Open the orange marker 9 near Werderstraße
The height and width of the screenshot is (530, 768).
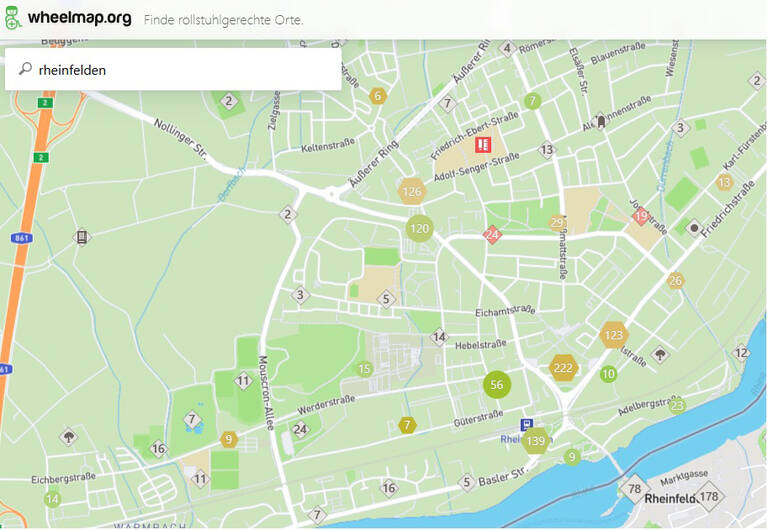point(229,439)
